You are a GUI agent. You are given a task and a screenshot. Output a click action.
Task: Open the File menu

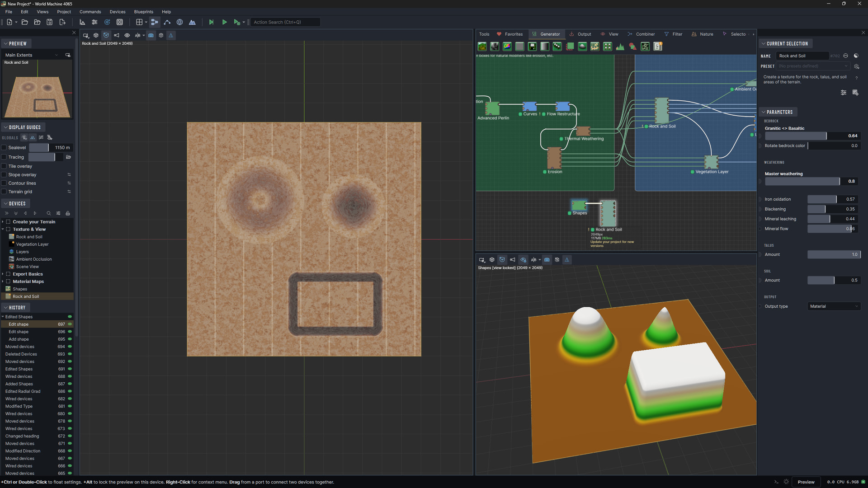click(x=9, y=12)
